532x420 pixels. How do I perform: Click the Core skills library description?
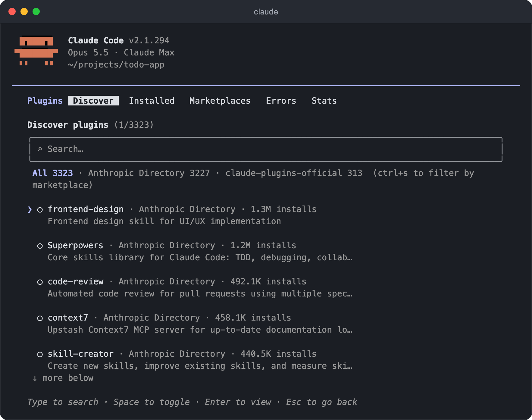tap(200, 257)
